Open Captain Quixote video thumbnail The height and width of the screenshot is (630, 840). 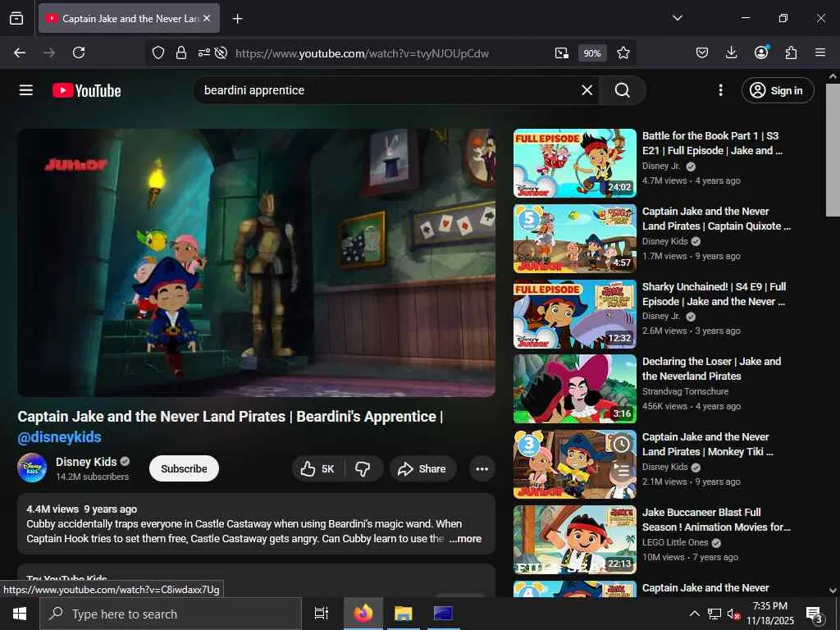(x=575, y=239)
